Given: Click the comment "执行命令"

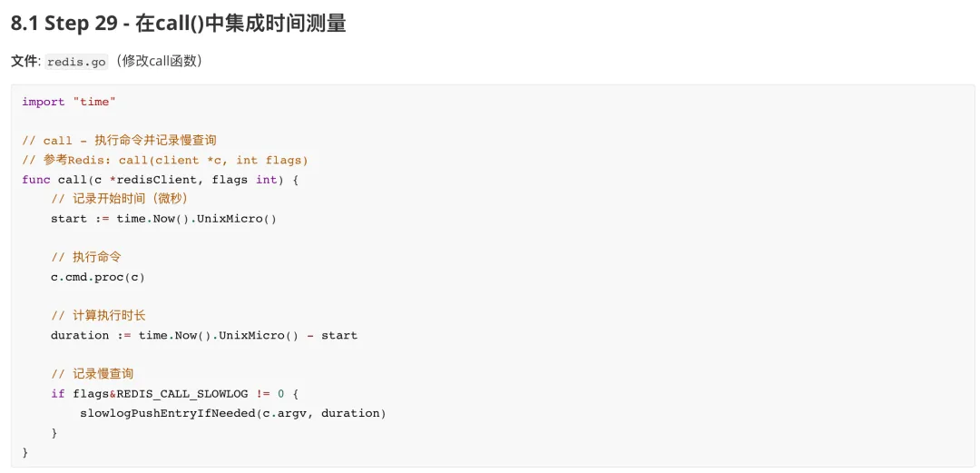Looking at the screenshot, I should point(85,258).
